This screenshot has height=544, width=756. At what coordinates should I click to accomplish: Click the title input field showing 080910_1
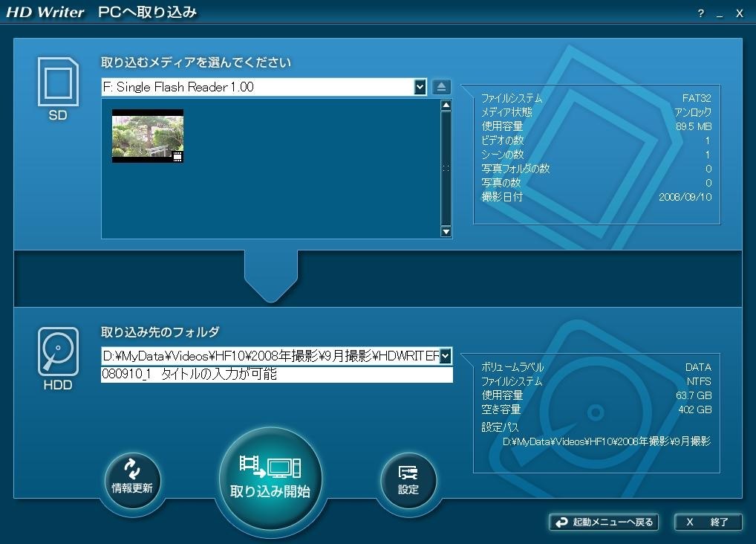tap(277, 375)
